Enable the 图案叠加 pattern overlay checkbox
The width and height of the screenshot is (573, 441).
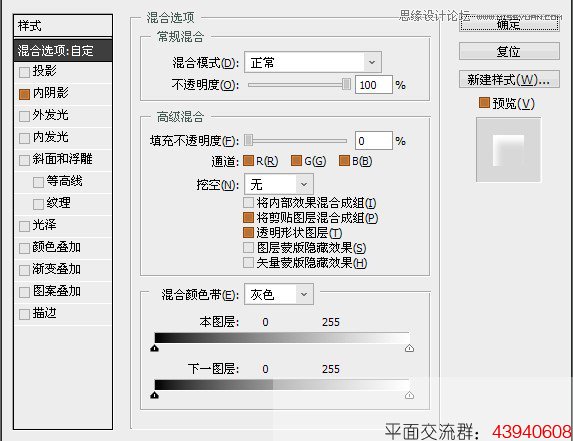[x=24, y=292]
